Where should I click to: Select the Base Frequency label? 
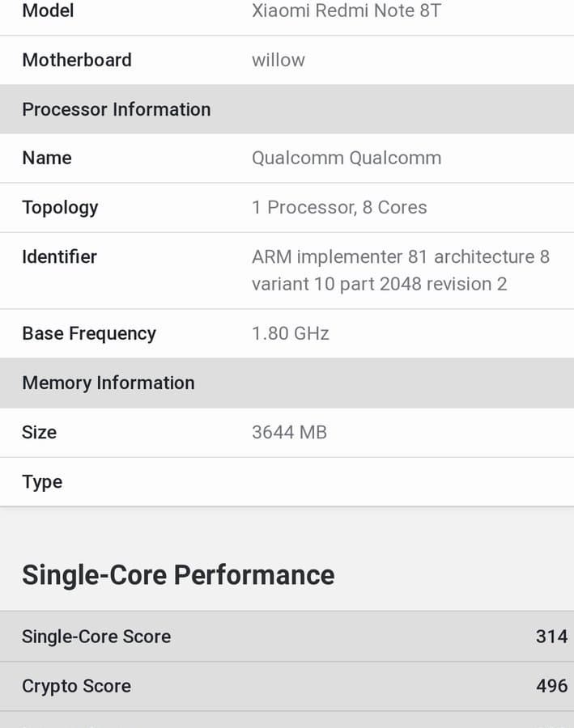pos(89,334)
